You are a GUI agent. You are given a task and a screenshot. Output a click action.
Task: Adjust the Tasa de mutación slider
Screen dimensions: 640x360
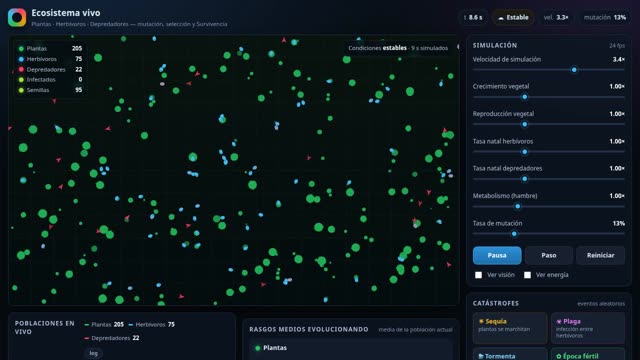tap(549, 234)
